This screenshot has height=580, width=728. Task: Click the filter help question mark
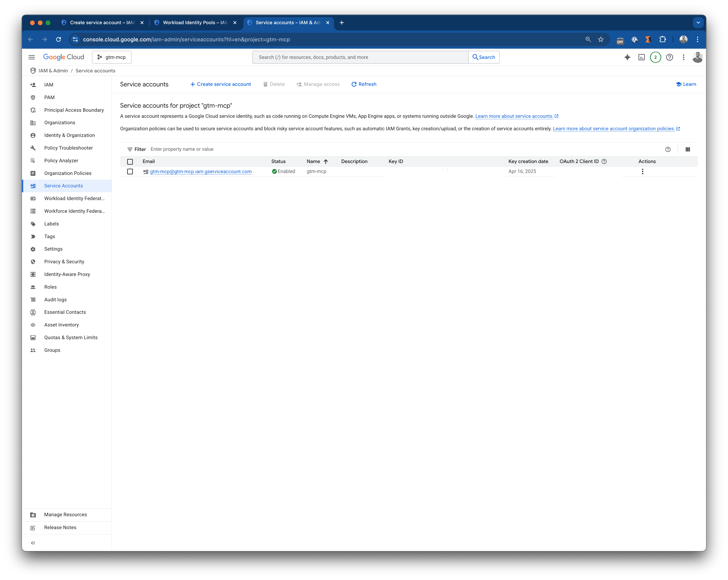coord(668,149)
